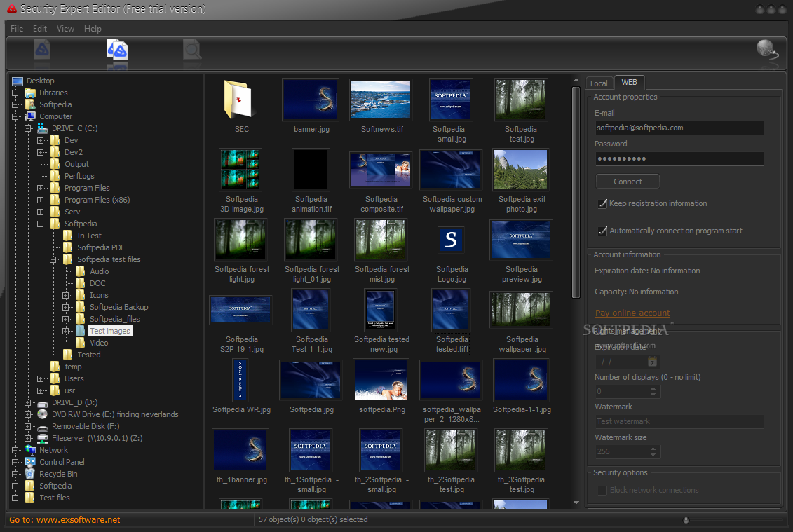
Task: Select the Softpedia Backup folder
Action: [x=119, y=308]
